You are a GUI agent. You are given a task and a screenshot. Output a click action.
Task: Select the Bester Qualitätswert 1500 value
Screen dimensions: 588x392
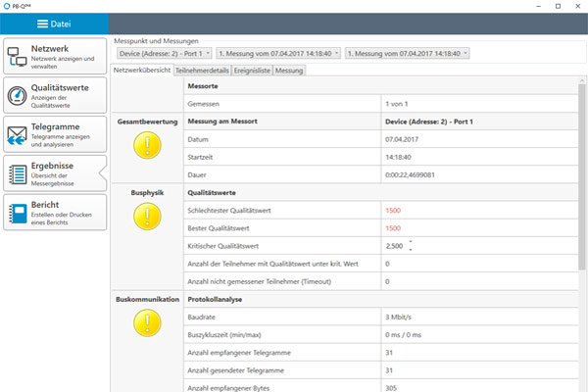393,228
